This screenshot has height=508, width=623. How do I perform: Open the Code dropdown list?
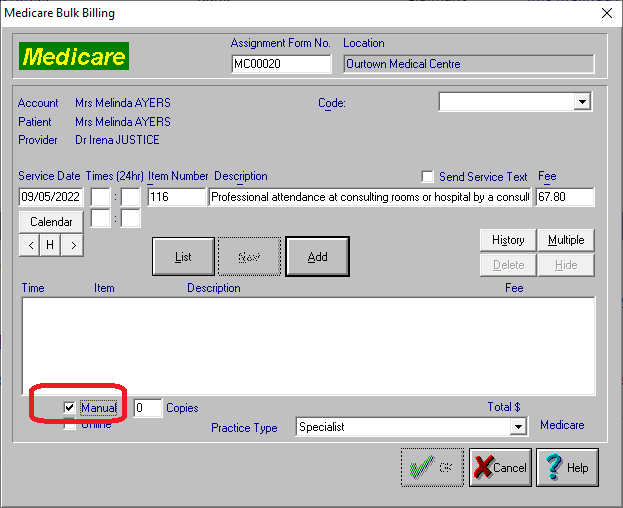coord(582,102)
